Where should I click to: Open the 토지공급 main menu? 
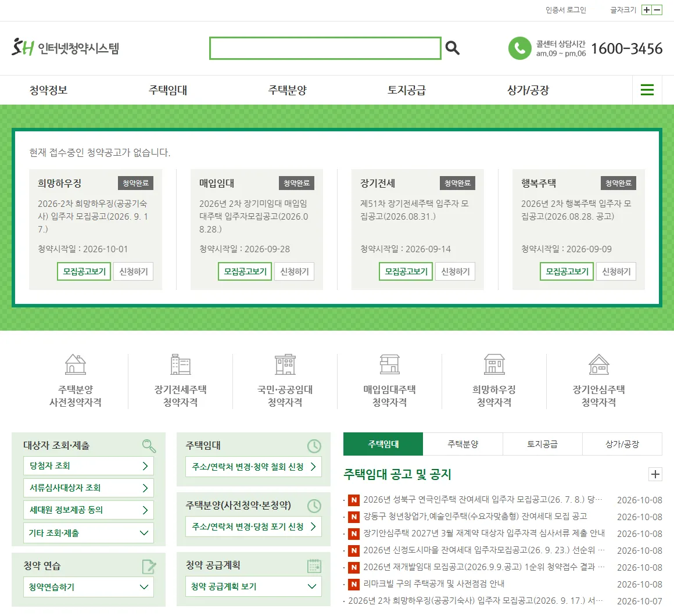(407, 90)
